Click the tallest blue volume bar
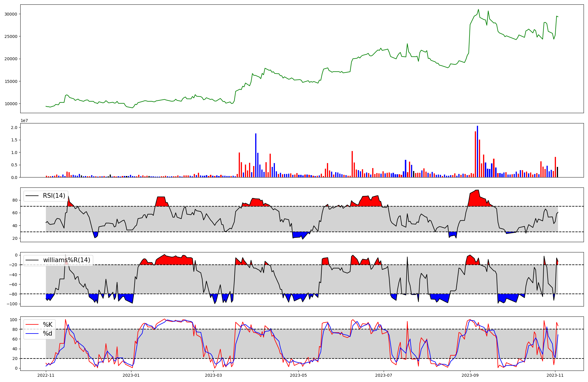 (x=477, y=151)
